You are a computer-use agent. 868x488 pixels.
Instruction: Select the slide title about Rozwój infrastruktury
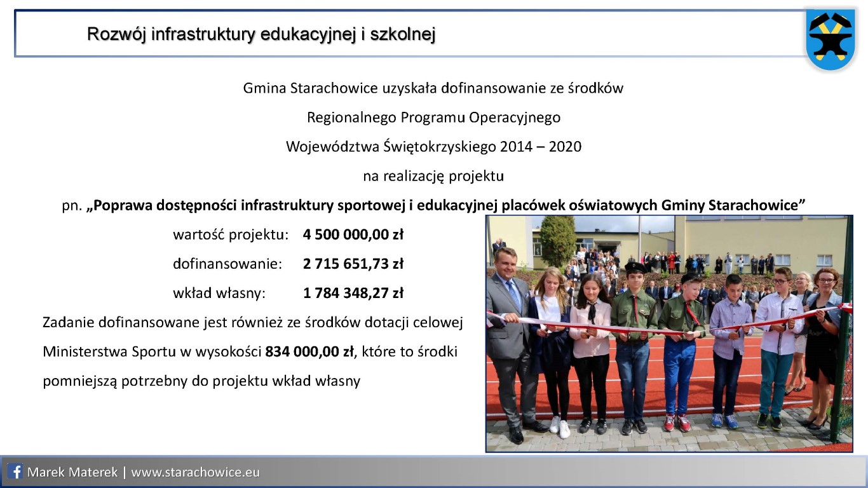tap(261, 34)
